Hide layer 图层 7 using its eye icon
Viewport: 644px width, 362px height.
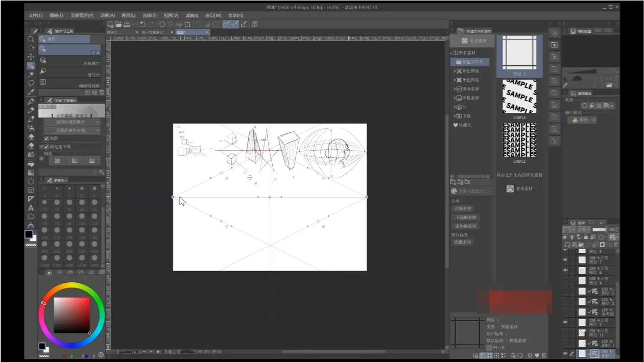click(565, 260)
